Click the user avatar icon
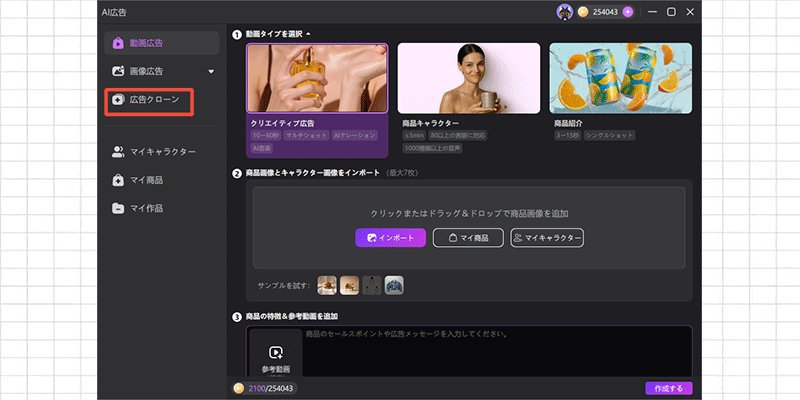 (x=564, y=12)
